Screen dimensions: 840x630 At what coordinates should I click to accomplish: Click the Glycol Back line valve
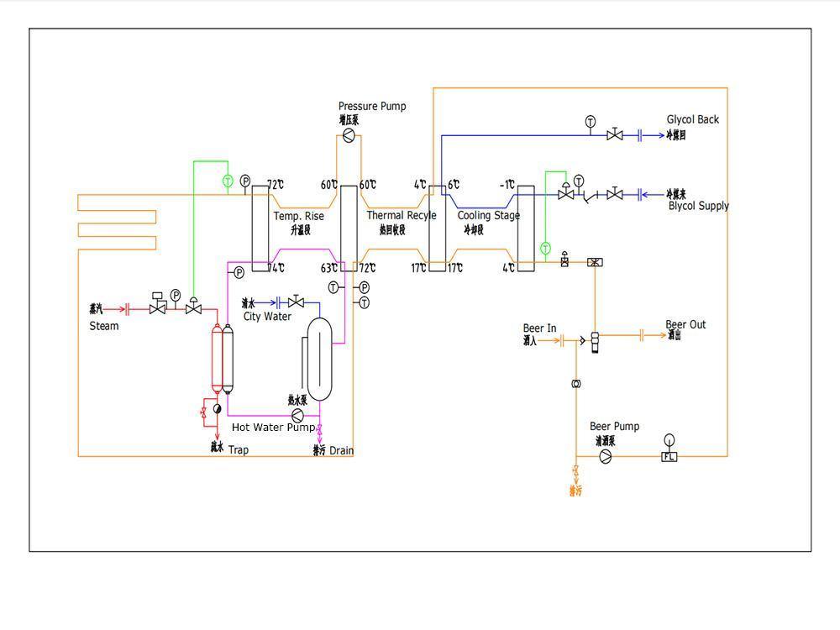615,134
